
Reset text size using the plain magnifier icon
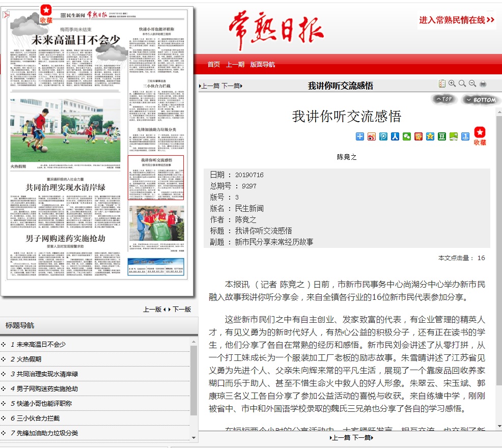(462, 83)
